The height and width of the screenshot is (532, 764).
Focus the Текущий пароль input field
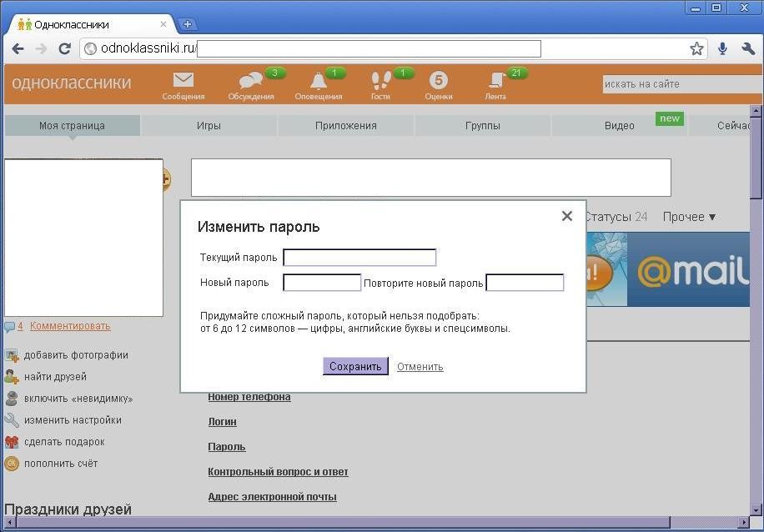pyautogui.click(x=359, y=257)
